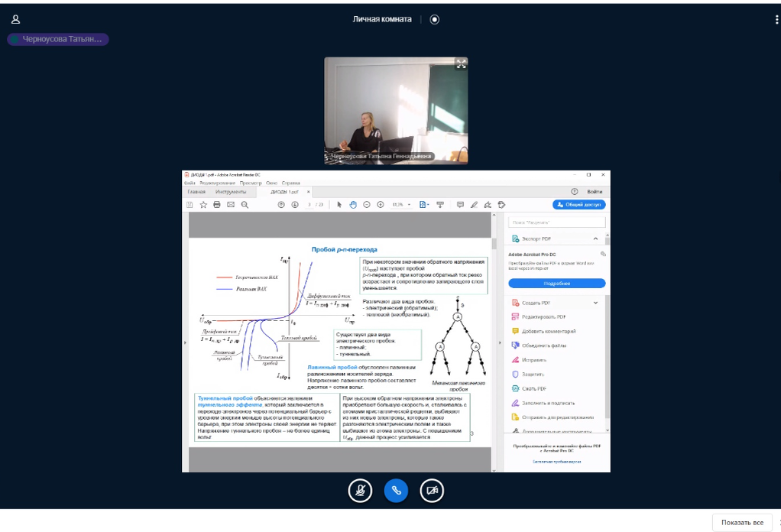
Task: Click the save icon in Acrobat toolbar
Action: (190, 205)
